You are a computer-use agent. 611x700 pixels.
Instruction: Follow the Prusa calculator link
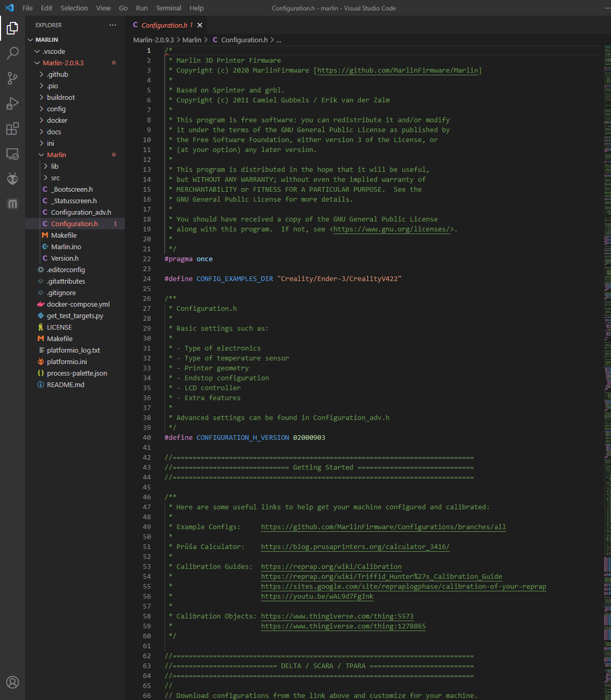(x=355, y=547)
